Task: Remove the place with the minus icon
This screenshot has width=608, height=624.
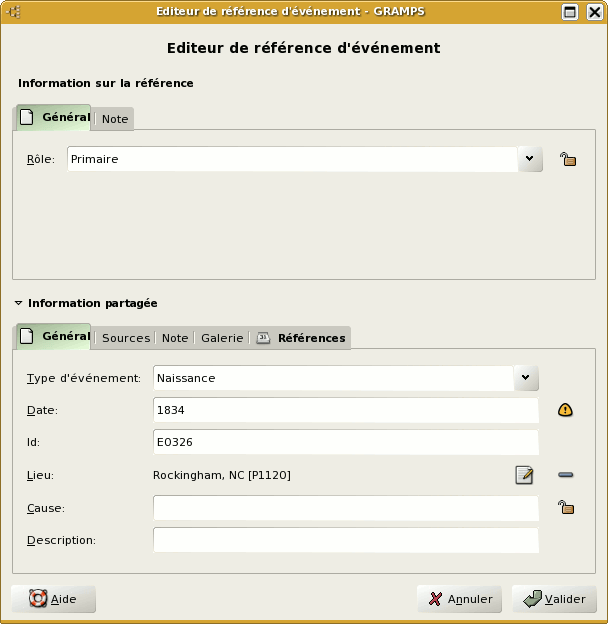Action: pyautogui.click(x=566, y=475)
